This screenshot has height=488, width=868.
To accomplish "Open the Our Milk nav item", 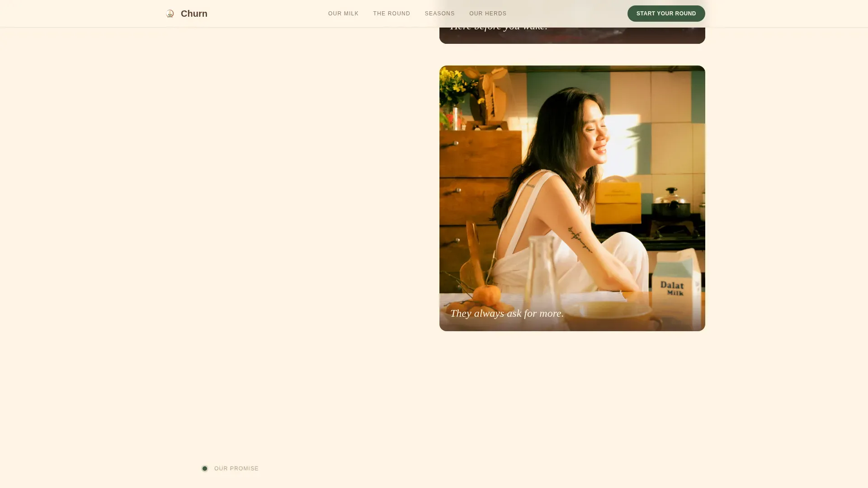I will pos(343,14).
